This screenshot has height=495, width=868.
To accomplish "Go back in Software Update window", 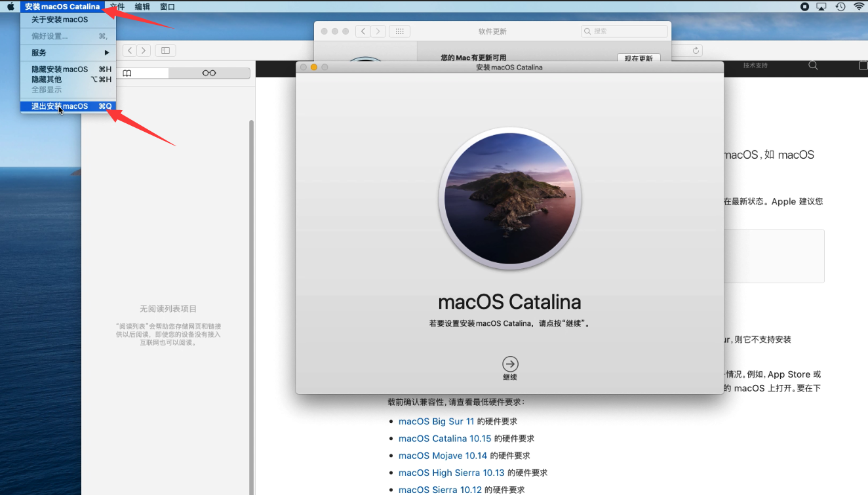I will click(x=363, y=31).
